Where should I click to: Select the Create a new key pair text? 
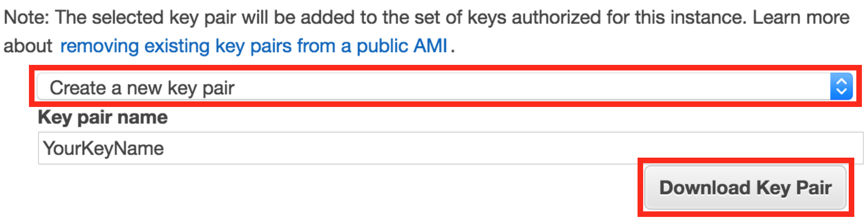pyautogui.click(x=142, y=88)
